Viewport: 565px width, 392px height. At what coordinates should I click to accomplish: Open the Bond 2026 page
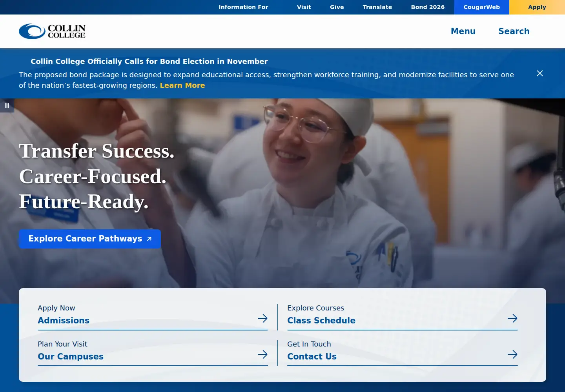coord(428,7)
